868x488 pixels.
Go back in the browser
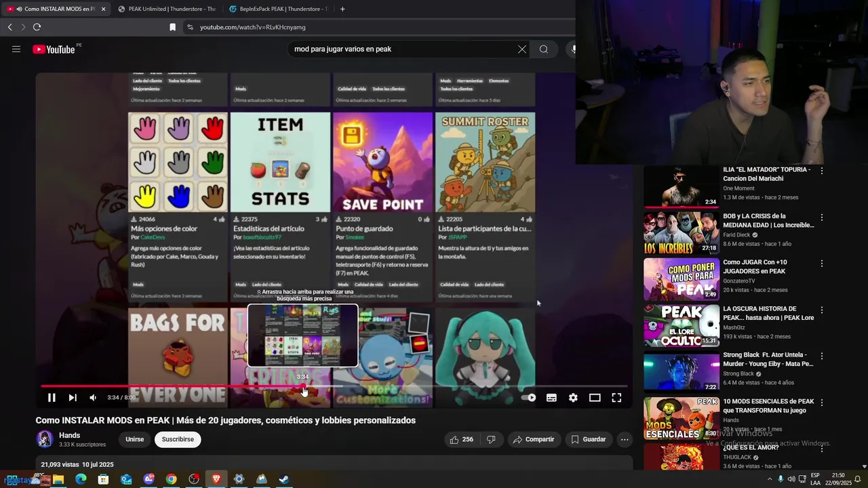(x=9, y=27)
